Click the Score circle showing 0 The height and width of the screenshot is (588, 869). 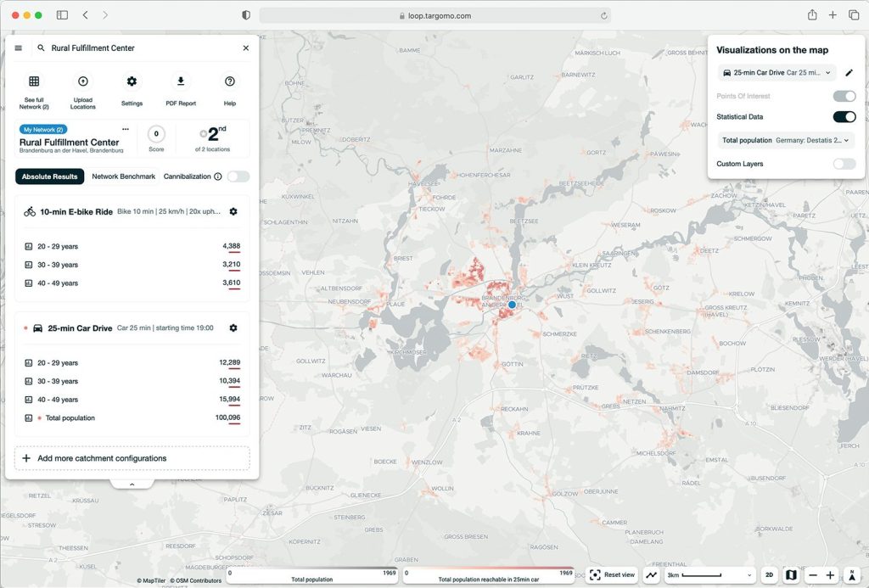pyautogui.click(x=156, y=134)
